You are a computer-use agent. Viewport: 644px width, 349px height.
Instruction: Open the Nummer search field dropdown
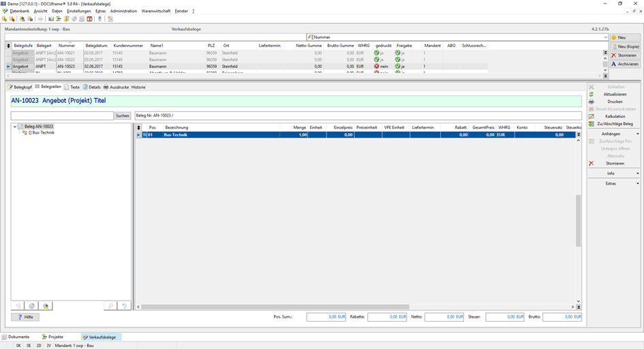(x=605, y=37)
